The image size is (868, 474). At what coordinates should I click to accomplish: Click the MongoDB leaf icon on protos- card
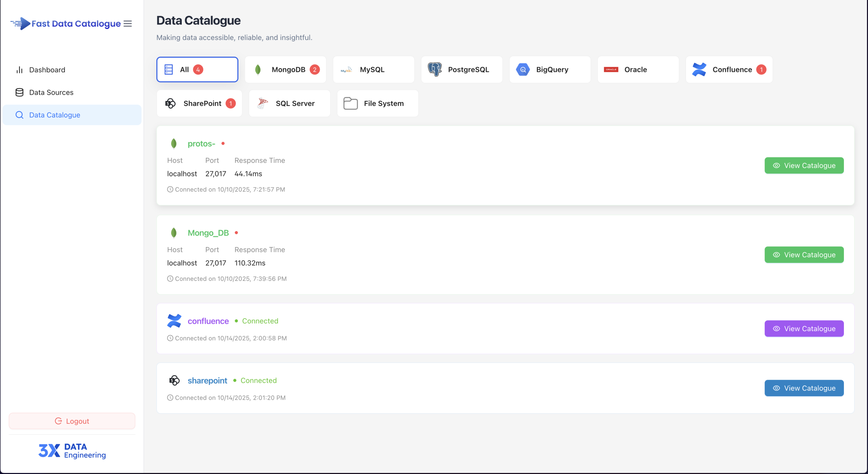click(x=174, y=143)
